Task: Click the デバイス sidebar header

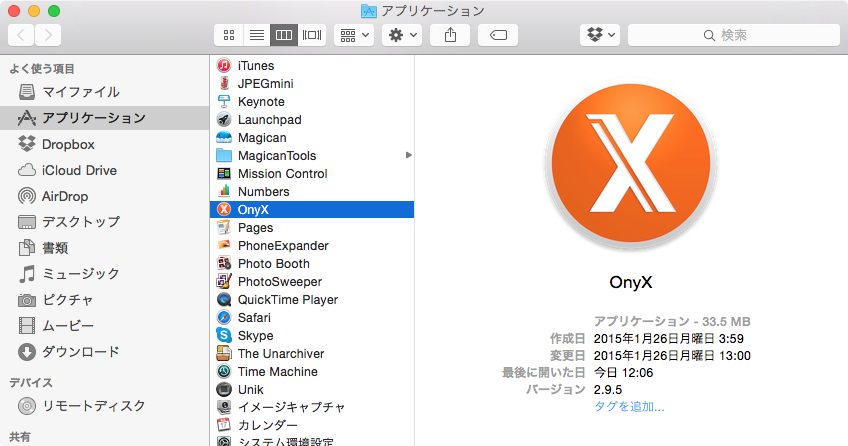Action: coord(31,383)
